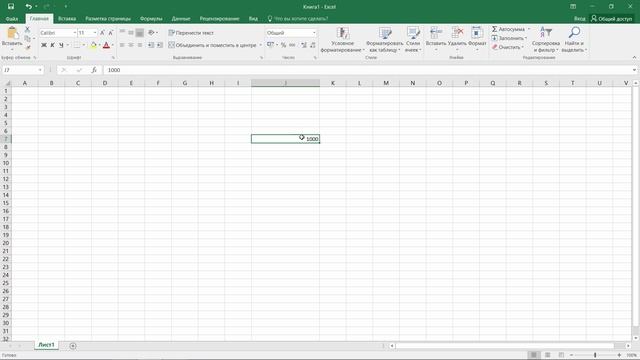Switch to the Data (Данные) tab
The image size is (640, 360).
tap(181, 18)
